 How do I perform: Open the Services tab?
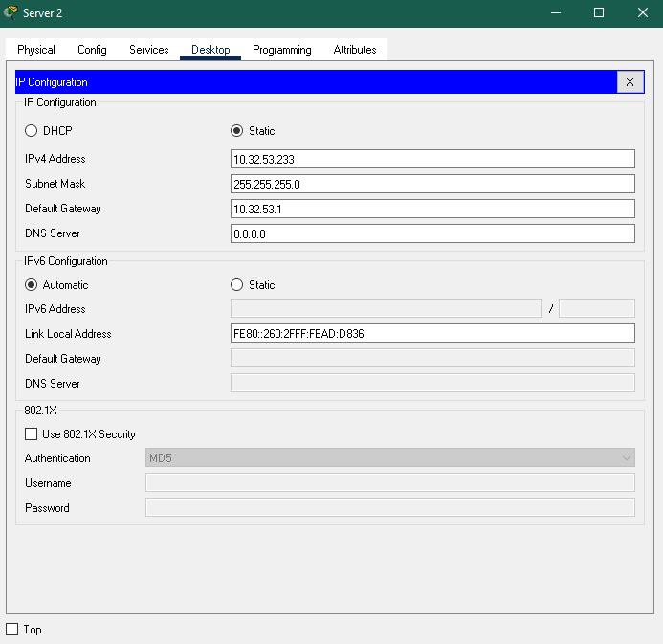point(149,50)
